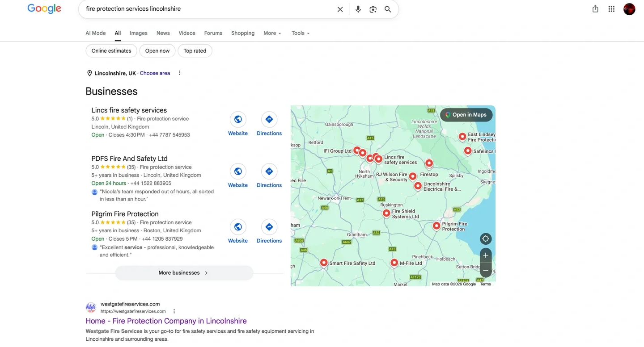Click the Nicola's team review snippet
Screen dimensions: 644x347
[x=157, y=195]
